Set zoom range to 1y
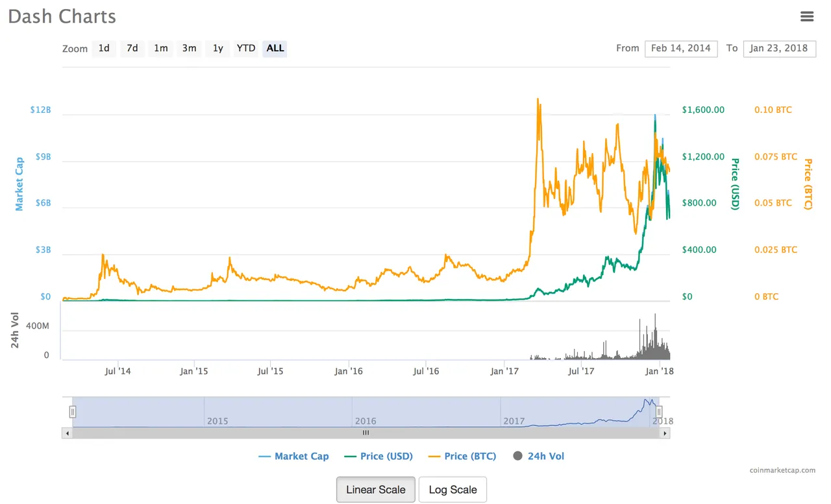 [x=218, y=48]
